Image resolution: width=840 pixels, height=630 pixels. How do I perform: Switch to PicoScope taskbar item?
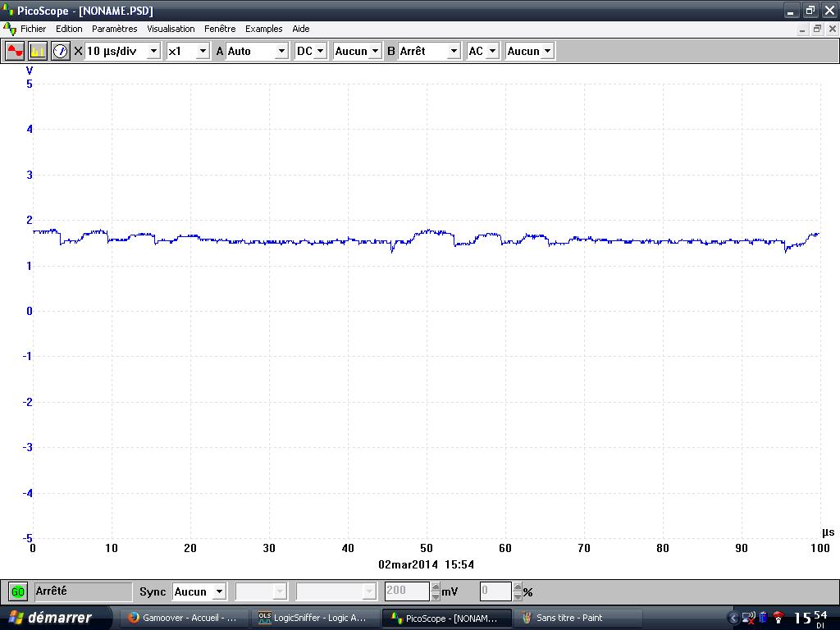tap(446, 618)
